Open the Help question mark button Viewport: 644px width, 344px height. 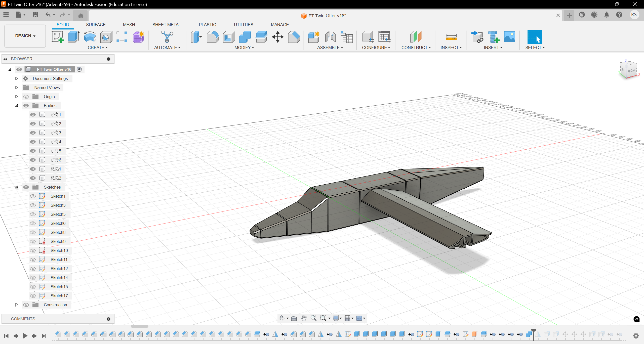coord(619,15)
